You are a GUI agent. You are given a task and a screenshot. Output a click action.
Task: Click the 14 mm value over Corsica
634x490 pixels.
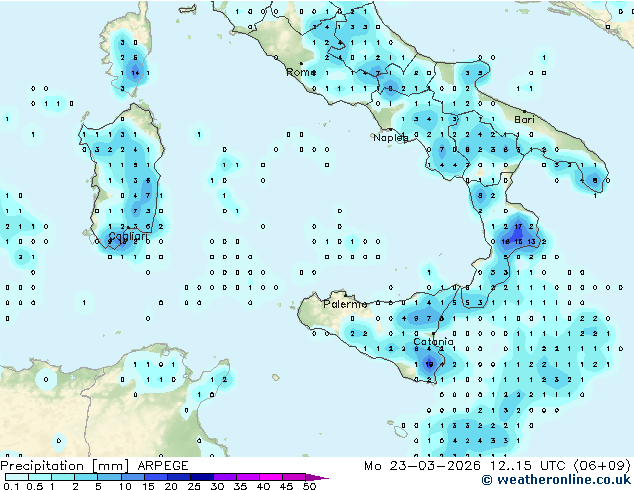(x=135, y=73)
